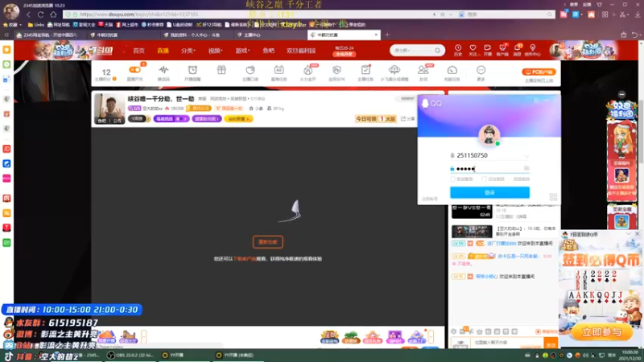Collapse the 7日签到送Q币 popup with chevron
Screen dimensions: 644x362
629,233
